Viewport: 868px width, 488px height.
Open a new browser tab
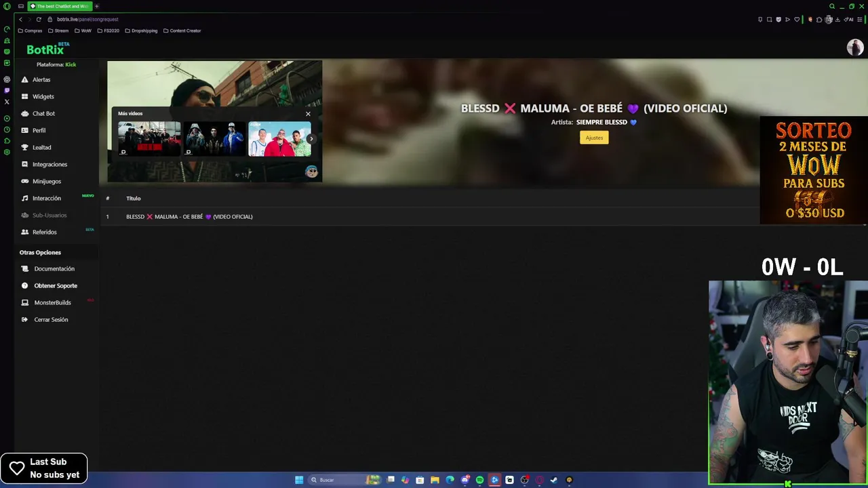pos(96,6)
